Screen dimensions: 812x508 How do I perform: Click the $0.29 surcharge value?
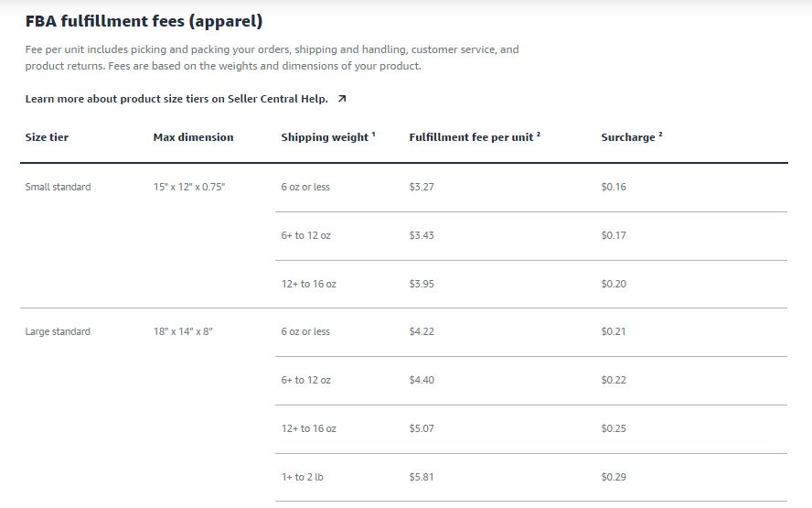tap(614, 477)
